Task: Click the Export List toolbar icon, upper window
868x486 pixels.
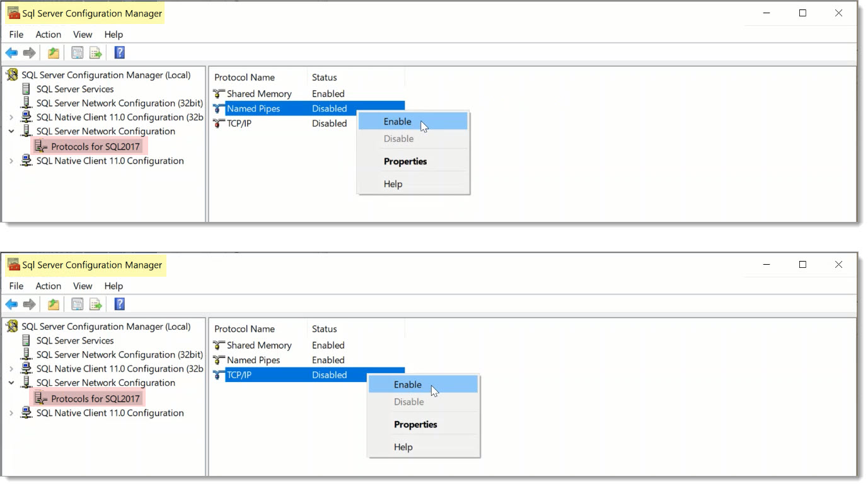Action: tap(95, 53)
